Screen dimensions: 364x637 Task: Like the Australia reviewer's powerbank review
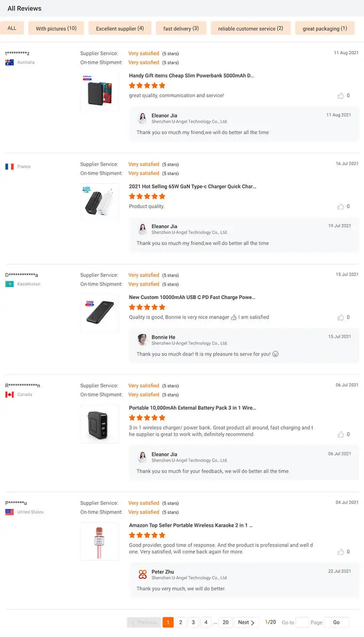pos(341,96)
